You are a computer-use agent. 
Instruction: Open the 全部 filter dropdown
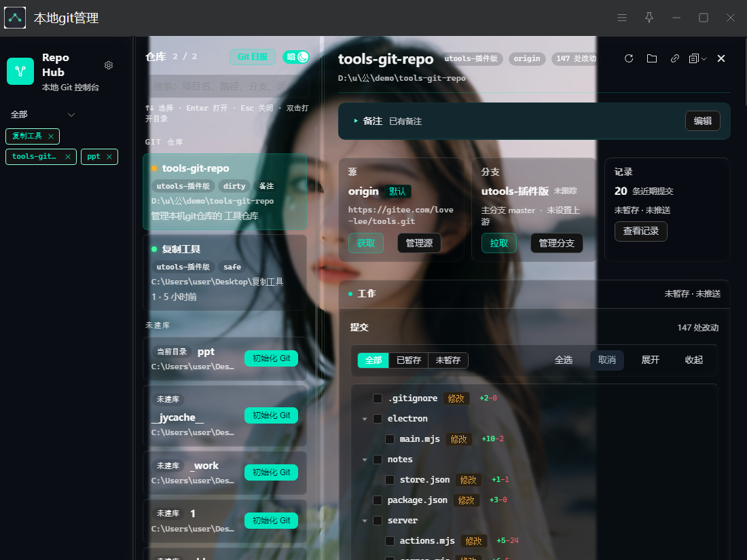click(x=43, y=115)
